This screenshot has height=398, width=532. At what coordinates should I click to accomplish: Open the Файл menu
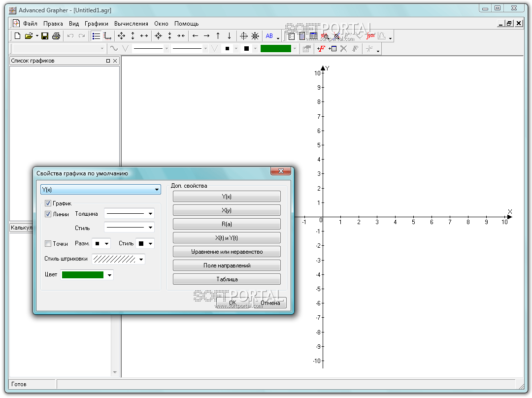point(30,24)
